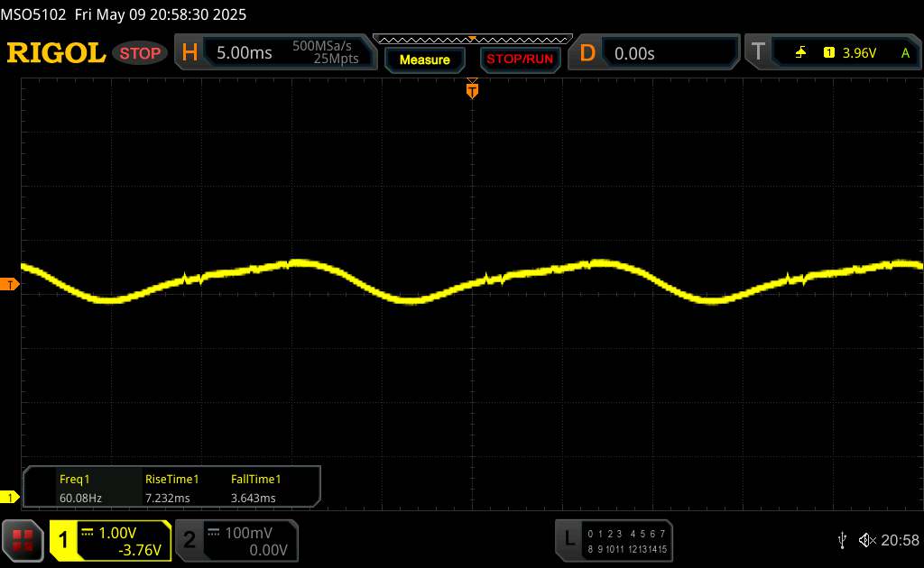This screenshot has height=568, width=924.
Task: Open the horizontal timebase H menu
Action: tap(189, 53)
